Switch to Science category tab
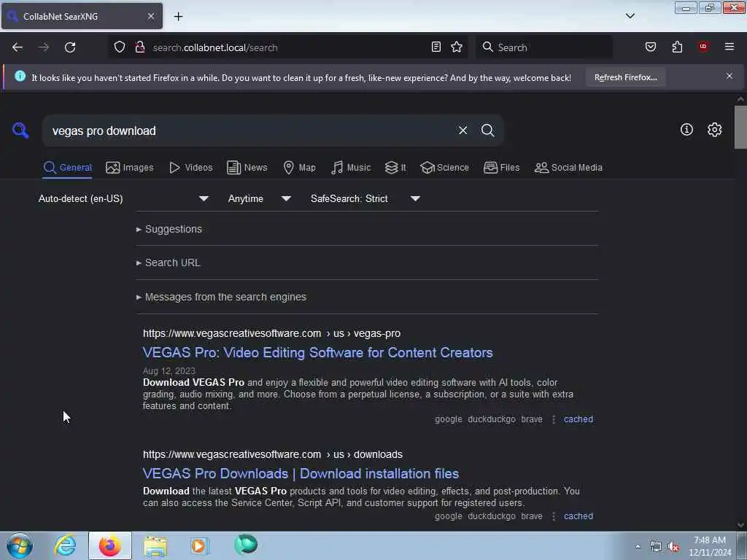Image resolution: width=747 pixels, height=560 pixels. tap(444, 168)
